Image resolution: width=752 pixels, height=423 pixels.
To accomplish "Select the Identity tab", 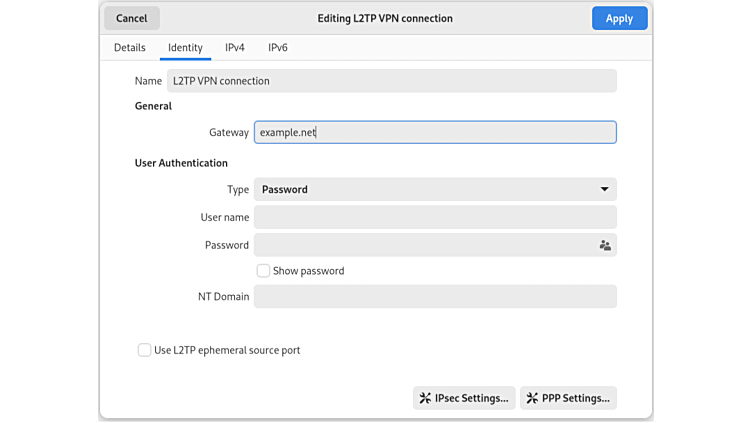I will coord(185,47).
